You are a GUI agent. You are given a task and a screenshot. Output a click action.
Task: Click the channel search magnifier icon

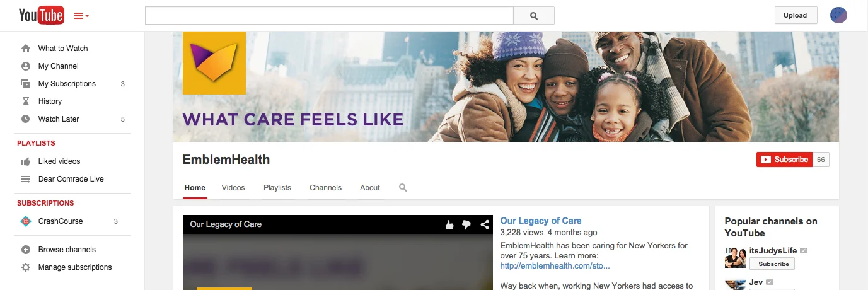pyautogui.click(x=403, y=188)
